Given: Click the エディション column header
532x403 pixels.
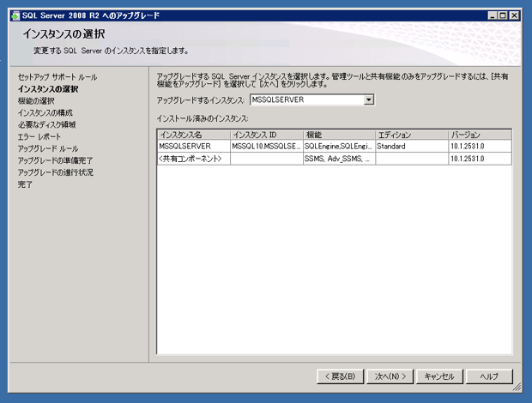Looking at the screenshot, I should (x=412, y=135).
